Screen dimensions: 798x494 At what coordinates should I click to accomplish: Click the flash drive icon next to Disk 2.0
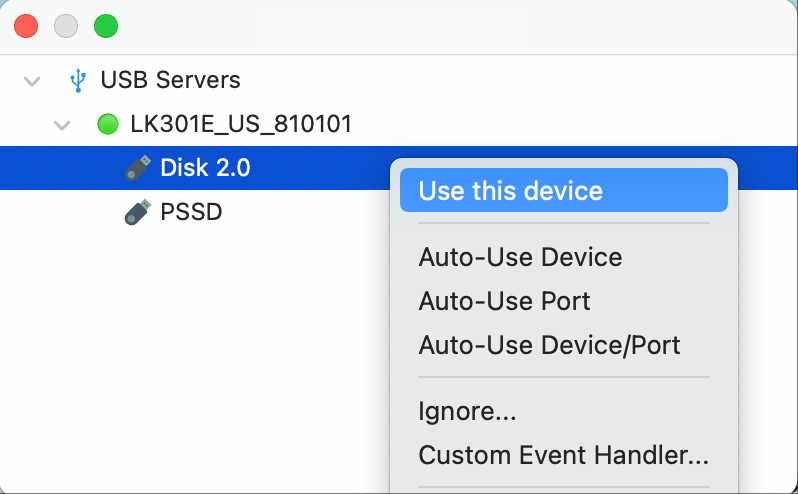138,168
